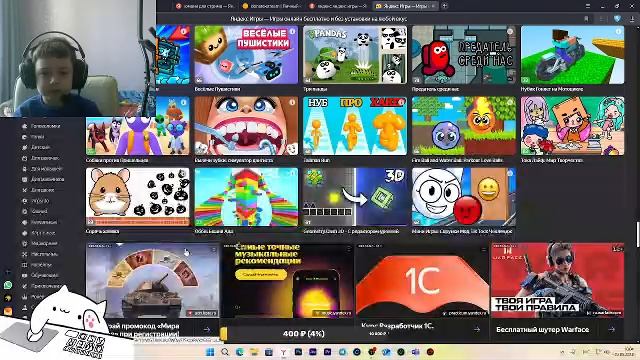Open the hamster game thumbnail

(x=138, y=197)
